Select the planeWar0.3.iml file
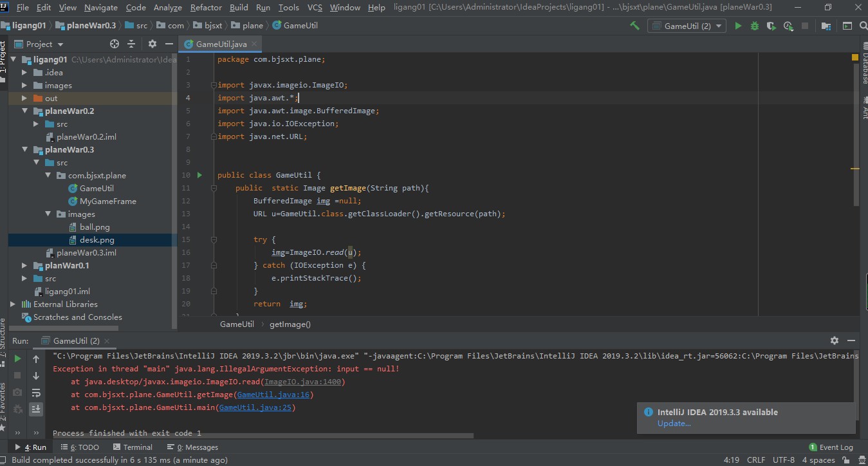 point(80,253)
